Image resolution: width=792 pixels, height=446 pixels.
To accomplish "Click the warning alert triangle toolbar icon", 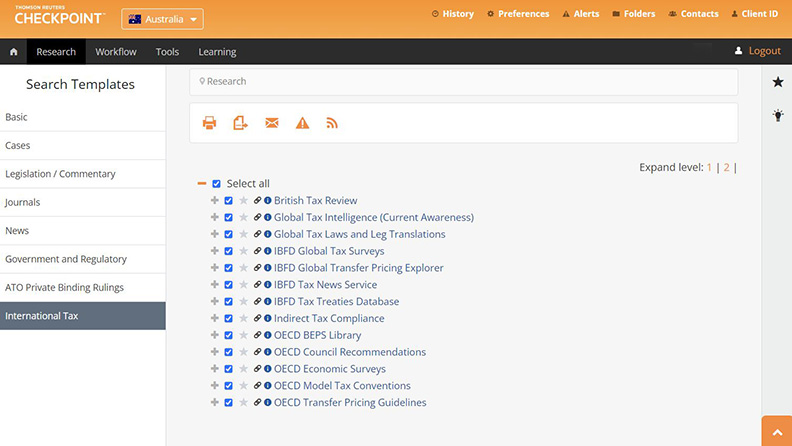I will tap(302, 123).
